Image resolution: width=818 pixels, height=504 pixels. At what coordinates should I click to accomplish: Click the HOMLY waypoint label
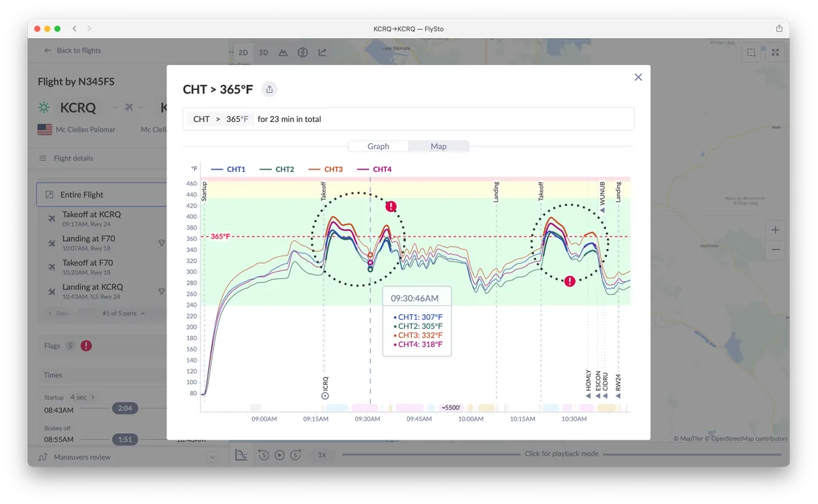[589, 381]
